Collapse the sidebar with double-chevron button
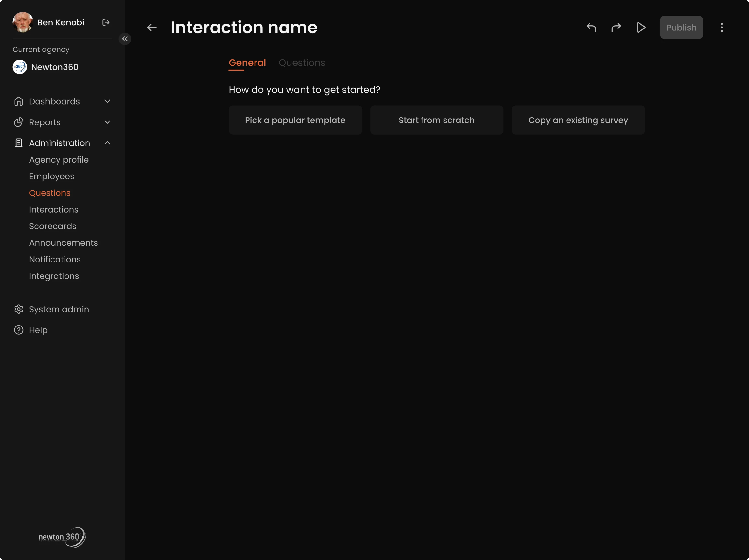This screenshot has height=560, width=749. click(x=125, y=39)
